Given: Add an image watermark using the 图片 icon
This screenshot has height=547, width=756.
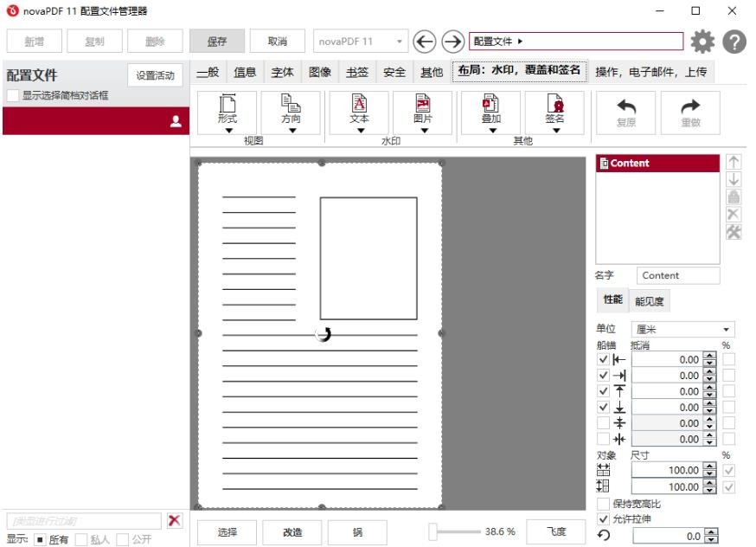Looking at the screenshot, I should click(425, 111).
